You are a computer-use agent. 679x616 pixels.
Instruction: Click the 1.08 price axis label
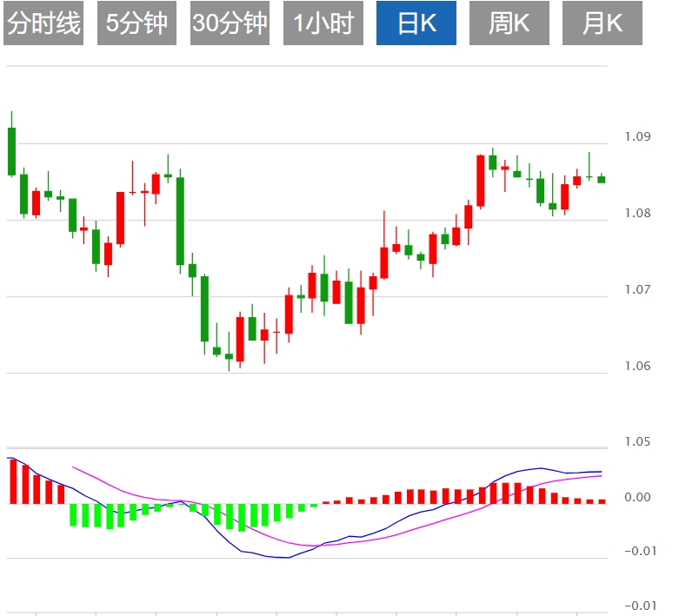[637, 214]
